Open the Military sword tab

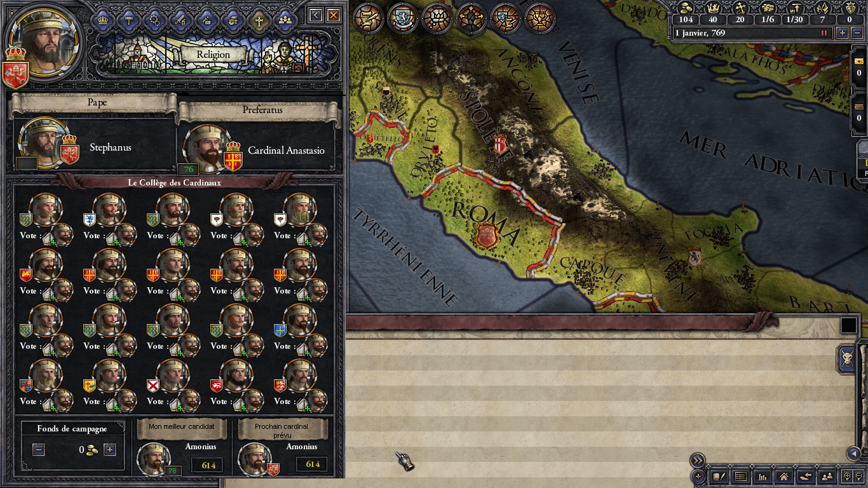pyautogui.click(x=181, y=19)
